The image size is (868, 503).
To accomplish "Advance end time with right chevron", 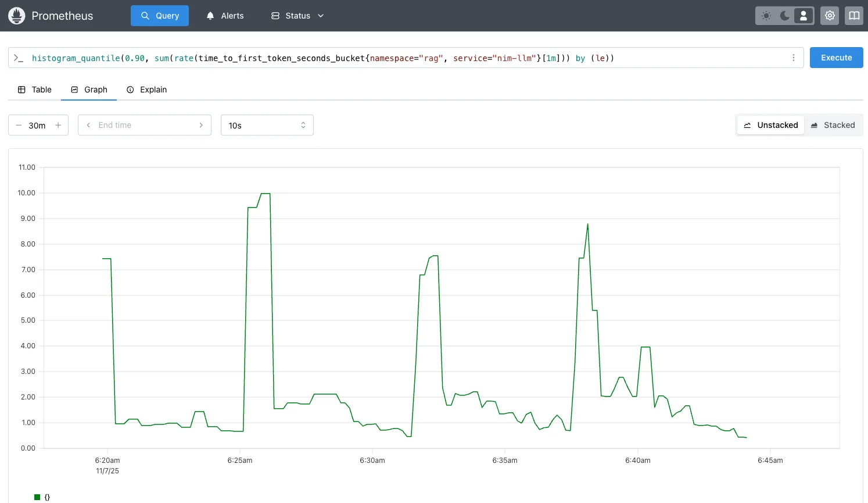I will (x=201, y=125).
